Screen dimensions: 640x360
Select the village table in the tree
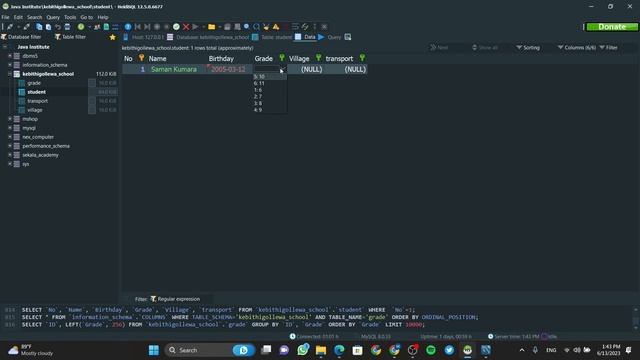(x=35, y=110)
